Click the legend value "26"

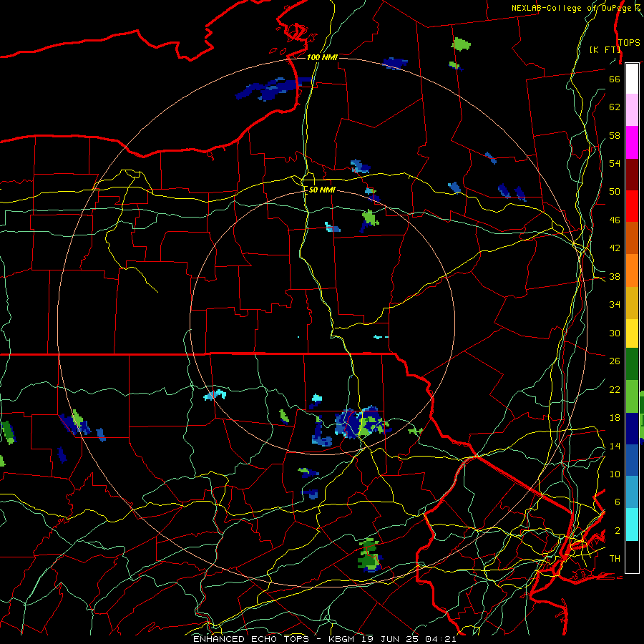pyautogui.click(x=615, y=361)
